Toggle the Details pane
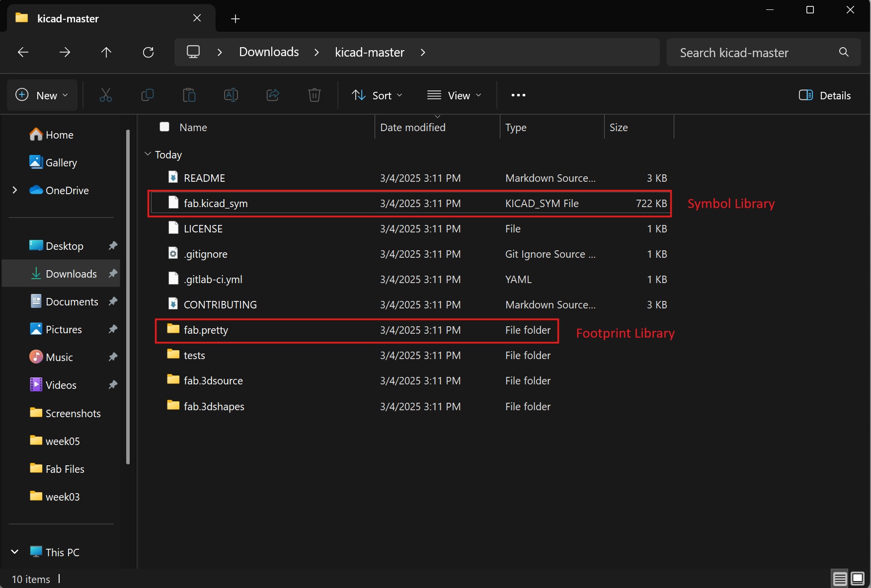 pyautogui.click(x=825, y=95)
